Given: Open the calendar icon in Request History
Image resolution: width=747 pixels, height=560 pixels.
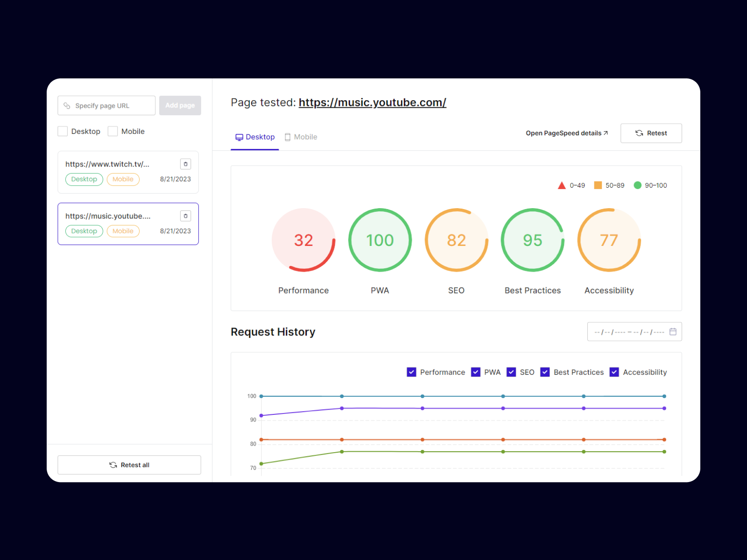Looking at the screenshot, I should tap(673, 331).
